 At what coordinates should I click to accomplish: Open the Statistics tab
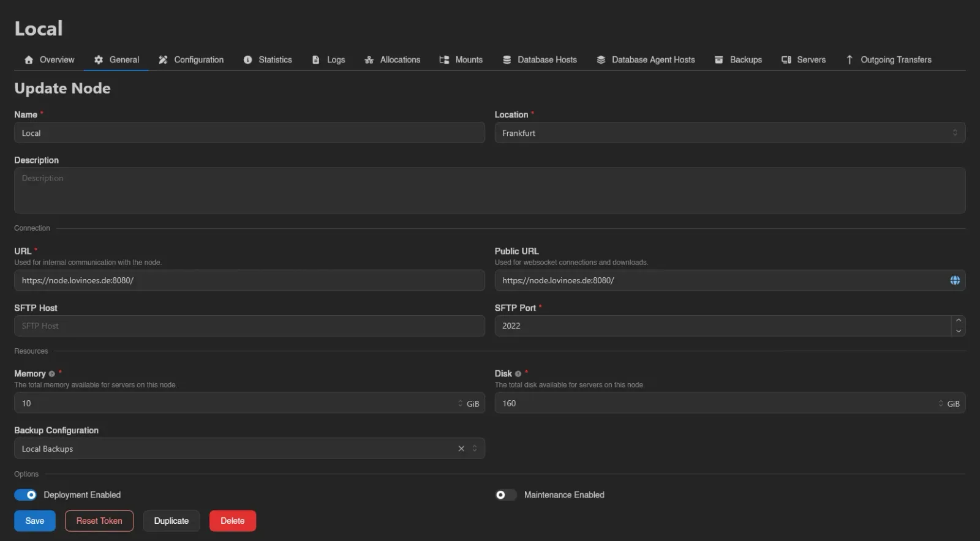(x=268, y=60)
